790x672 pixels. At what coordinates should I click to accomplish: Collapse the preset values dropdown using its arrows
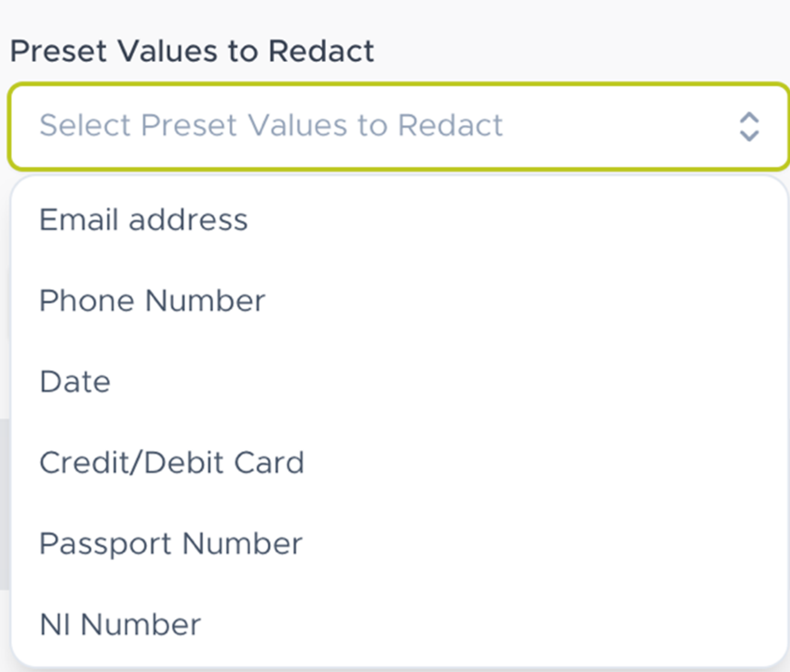click(x=748, y=126)
